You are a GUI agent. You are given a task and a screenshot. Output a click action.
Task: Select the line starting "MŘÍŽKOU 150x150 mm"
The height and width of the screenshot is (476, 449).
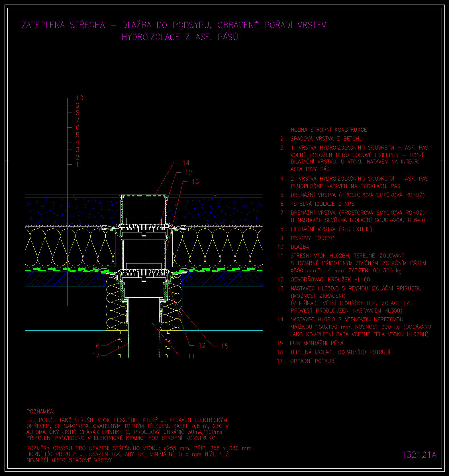[x=361, y=327]
